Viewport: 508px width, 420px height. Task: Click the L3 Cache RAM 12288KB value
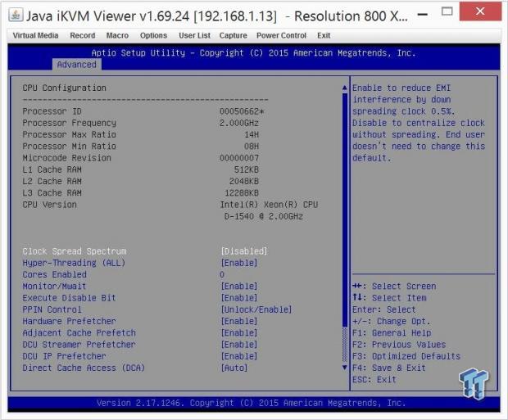(x=242, y=193)
